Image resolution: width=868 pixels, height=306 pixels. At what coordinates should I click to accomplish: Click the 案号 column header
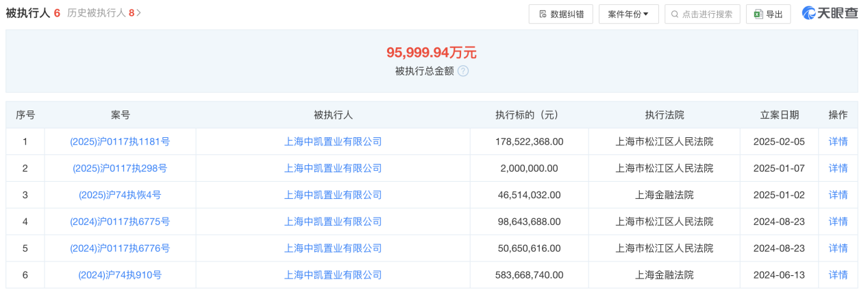[x=120, y=115]
